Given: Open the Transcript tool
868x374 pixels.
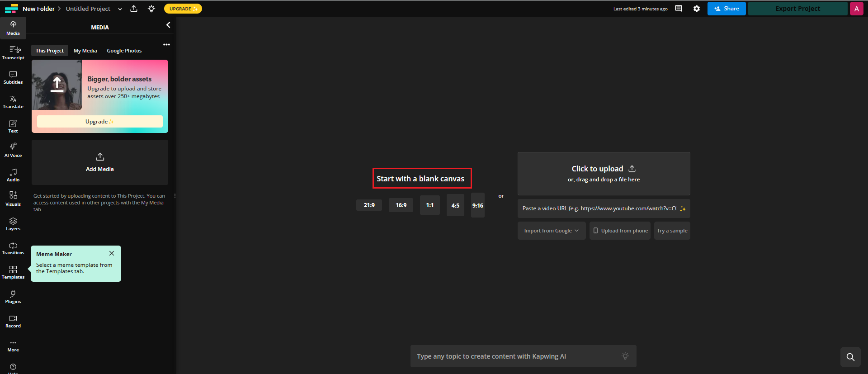Looking at the screenshot, I should tap(13, 52).
